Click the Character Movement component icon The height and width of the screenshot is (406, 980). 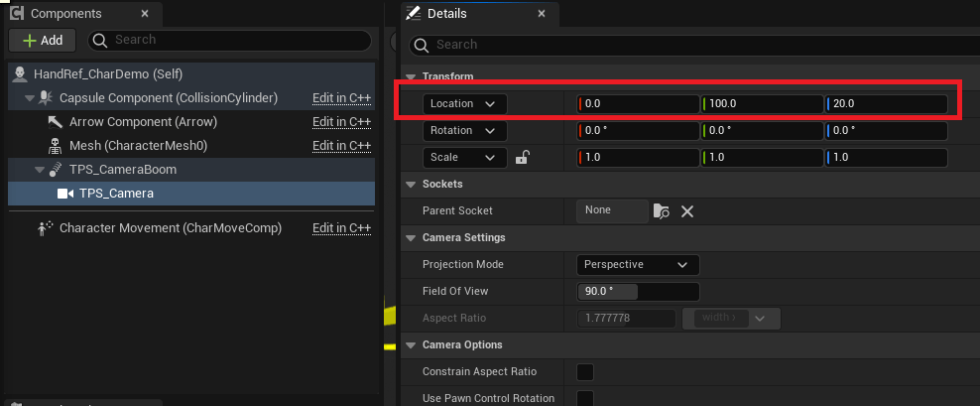(x=45, y=227)
